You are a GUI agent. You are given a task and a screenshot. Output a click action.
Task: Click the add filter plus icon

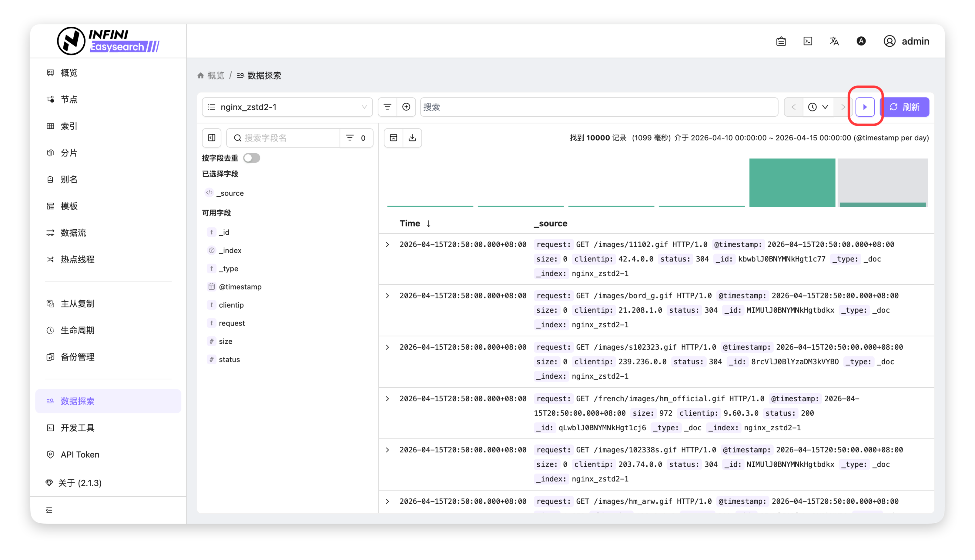[x=406, y=107]
